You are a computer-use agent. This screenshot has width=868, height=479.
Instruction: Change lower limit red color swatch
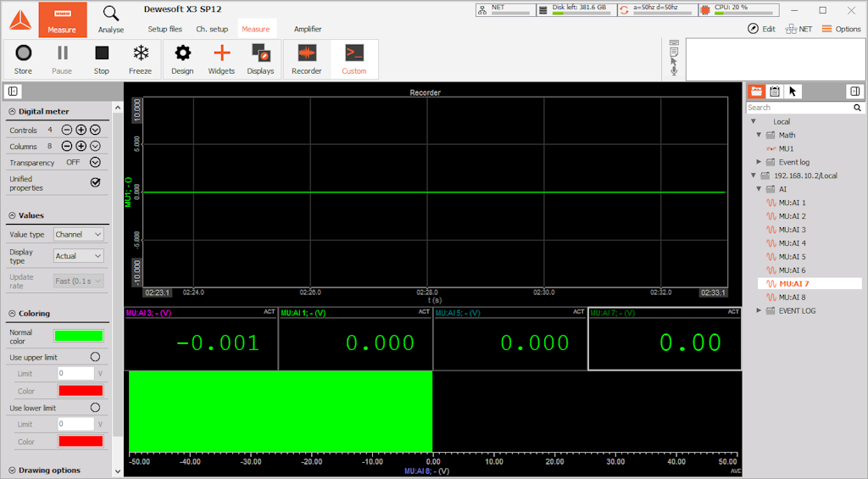81,442
